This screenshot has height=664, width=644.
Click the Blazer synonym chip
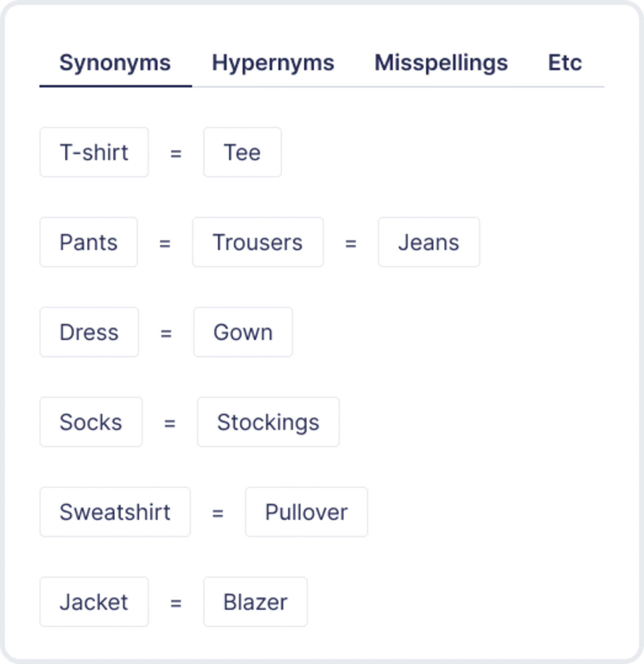(256, 602)
